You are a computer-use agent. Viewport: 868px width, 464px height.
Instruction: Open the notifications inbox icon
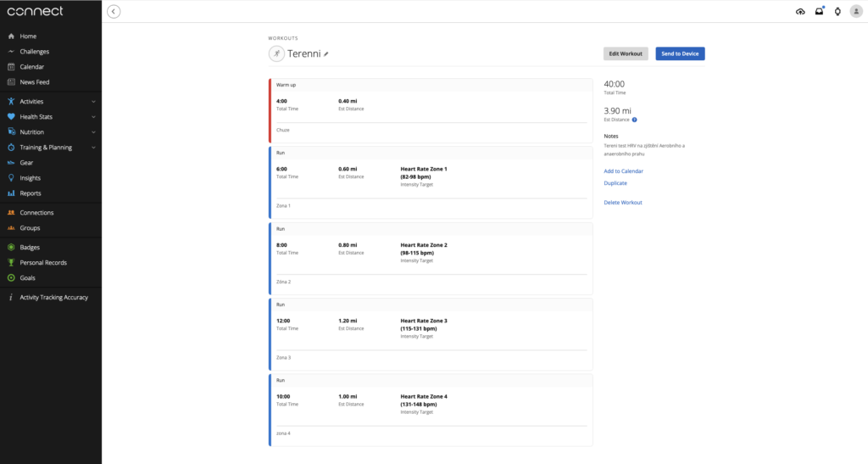click(819, 11)
